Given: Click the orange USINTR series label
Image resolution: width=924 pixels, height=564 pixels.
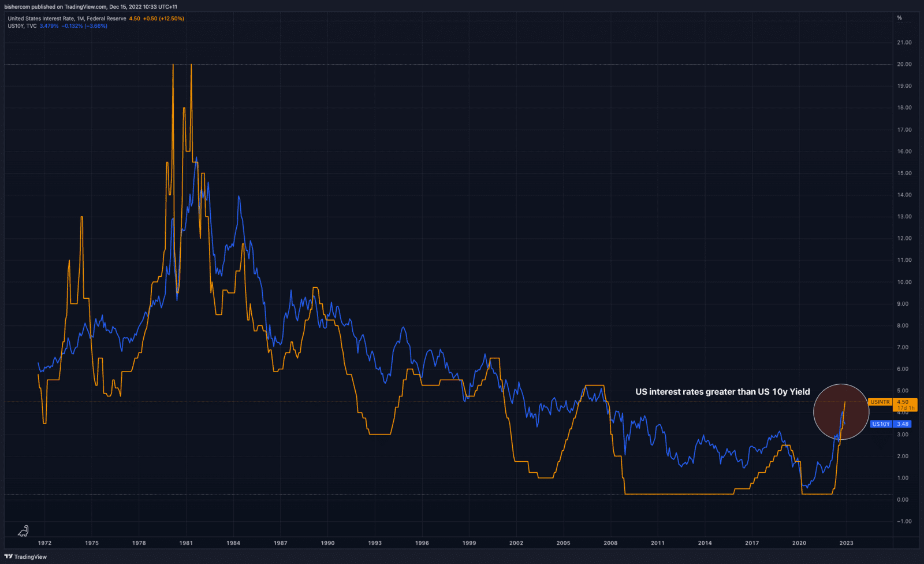Looking at the screenshot, I should [880, 402].
